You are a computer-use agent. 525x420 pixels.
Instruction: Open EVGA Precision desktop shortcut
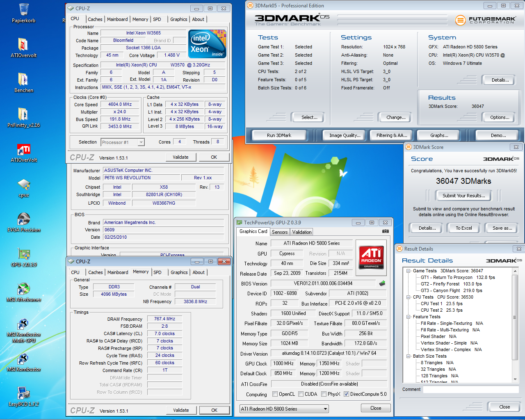24,222
